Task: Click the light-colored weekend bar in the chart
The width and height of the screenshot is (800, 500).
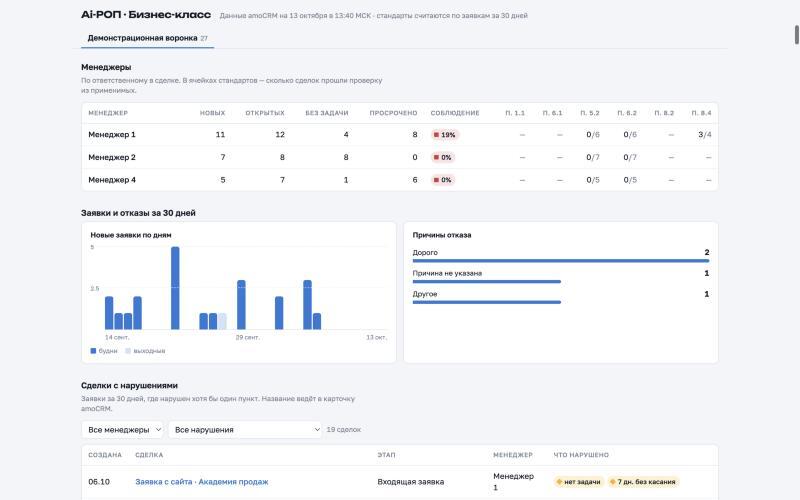Action: 222,321
